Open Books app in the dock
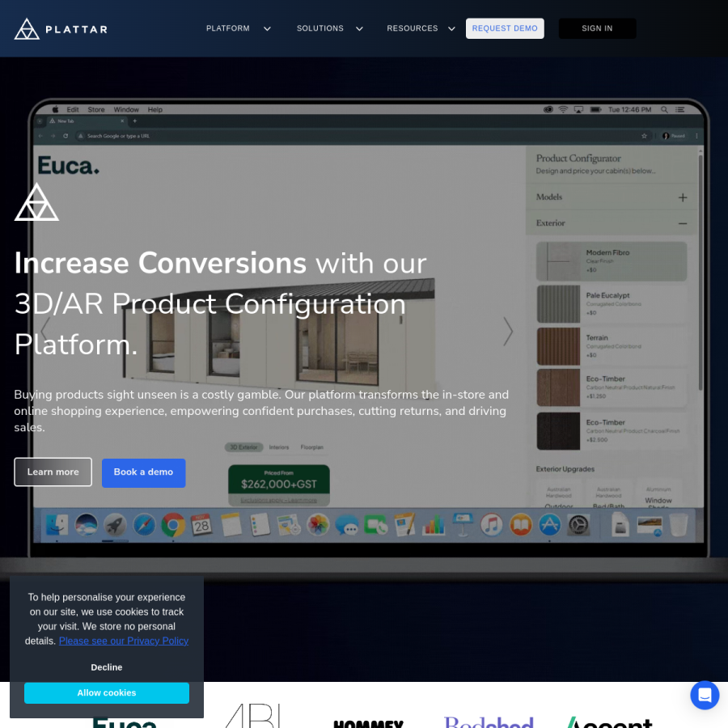 click(x=521, y=525)
